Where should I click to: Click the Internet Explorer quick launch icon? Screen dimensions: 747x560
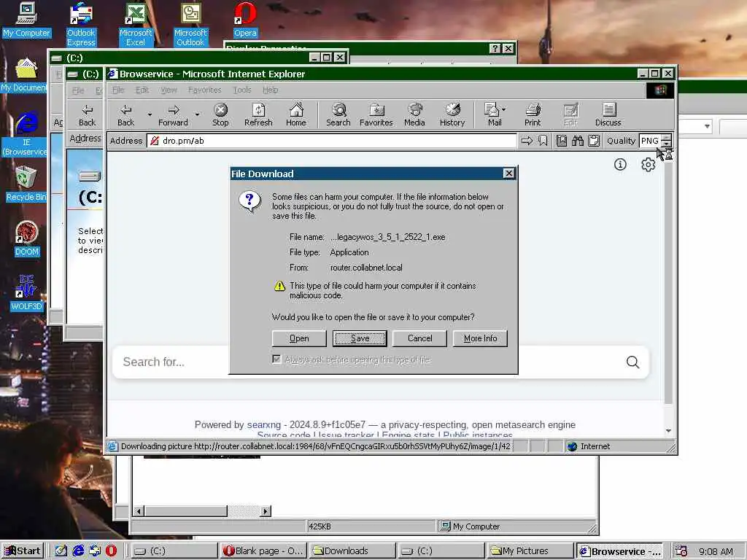[x=78, y=551]
